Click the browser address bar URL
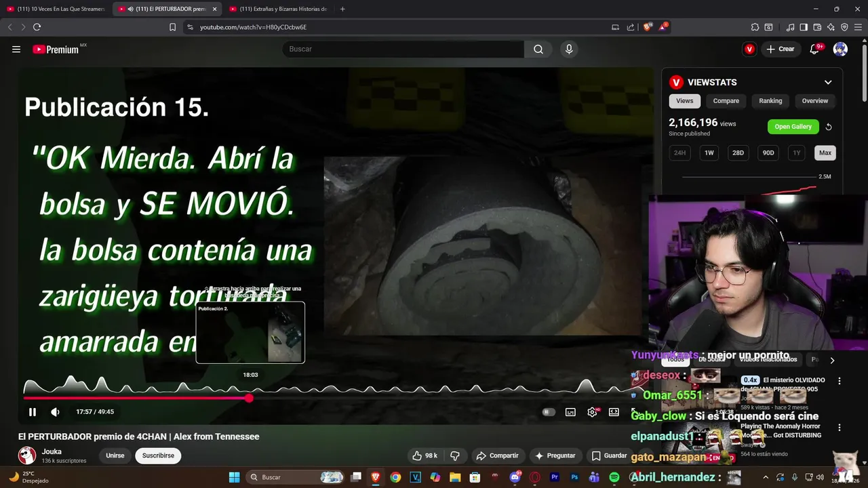Viewport: 868px width, 488px height. (x=254, y=27)
